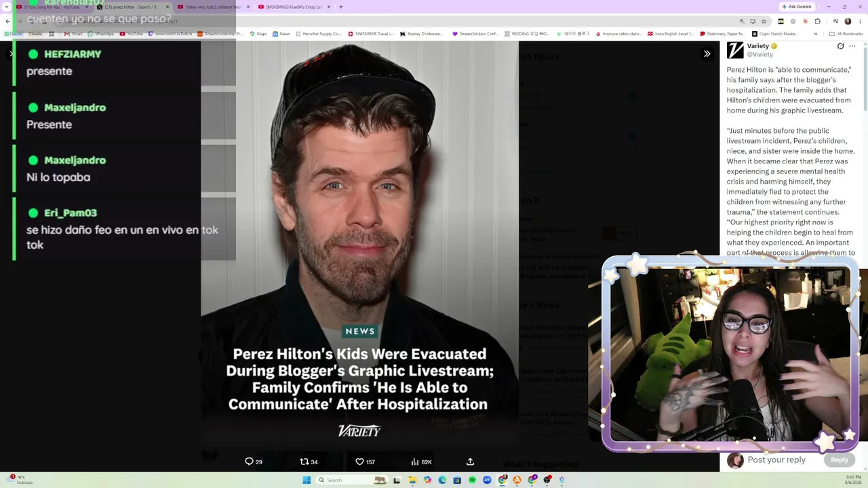Zoom the page using the magnifier icon
The height and width of the screenshot is (488, 868).
coord(741,21)
